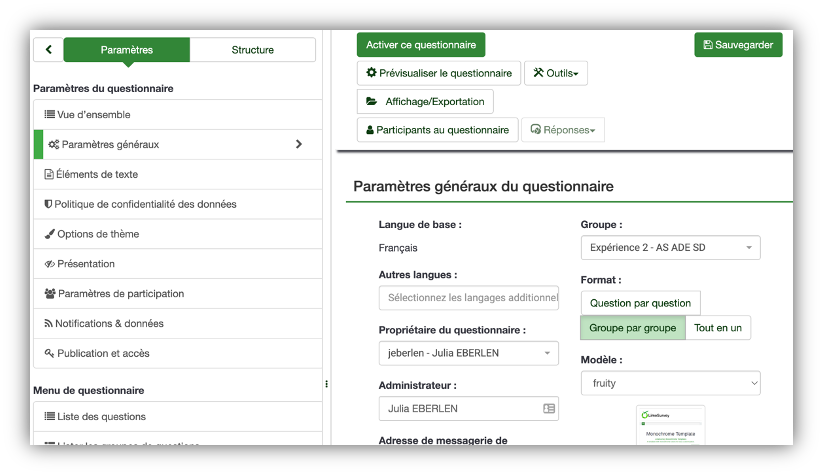
Task: Open the Groupe dropdown Expérience 2
Action: coord(671,247)
